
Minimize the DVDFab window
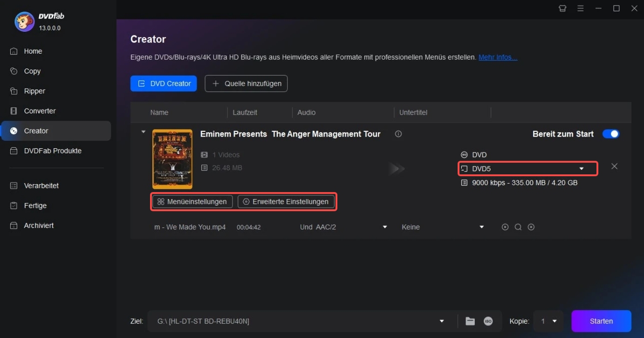598,8
